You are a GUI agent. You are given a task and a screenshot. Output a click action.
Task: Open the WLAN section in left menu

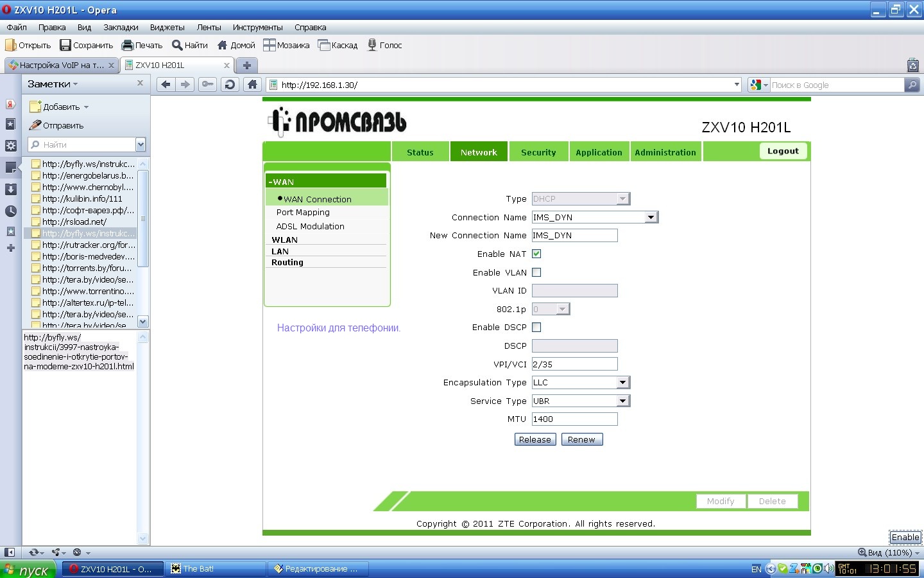[x=284, y=240]
